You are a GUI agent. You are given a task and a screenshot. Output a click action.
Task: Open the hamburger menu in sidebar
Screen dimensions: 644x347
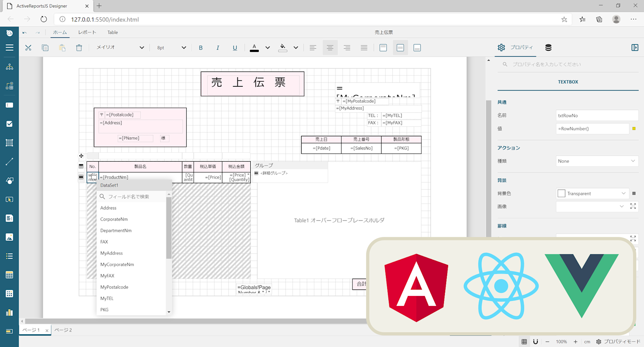(9, 47)
